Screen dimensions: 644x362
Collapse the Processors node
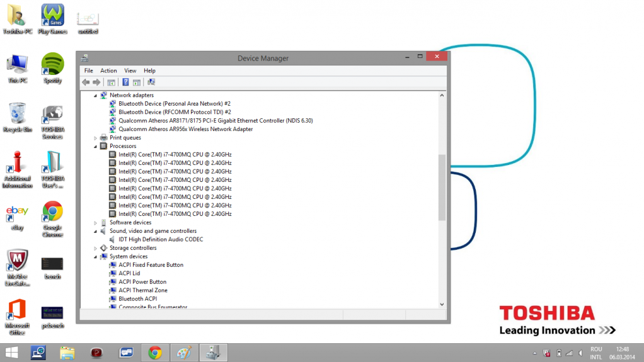(x=95, y=146)
